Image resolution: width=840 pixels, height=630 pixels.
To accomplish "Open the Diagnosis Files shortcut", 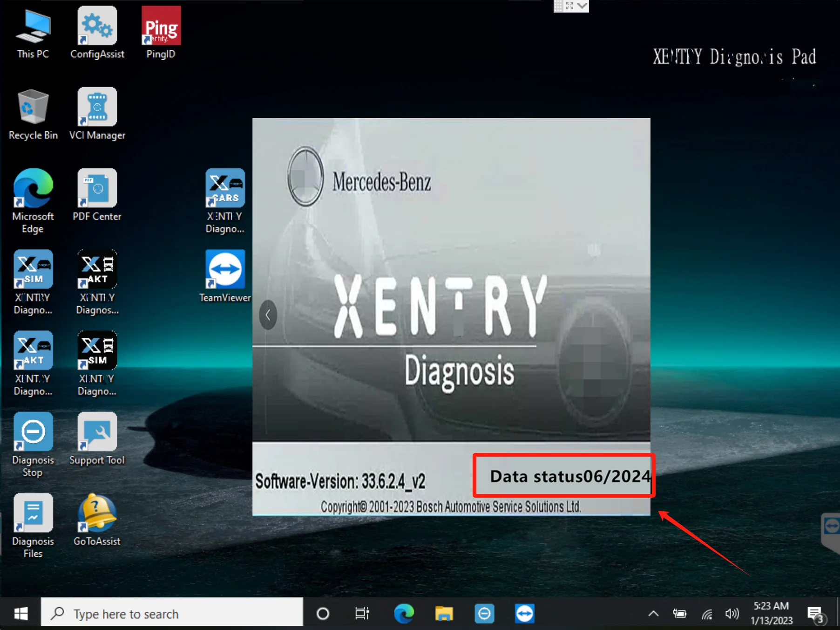I will [33, 526].
